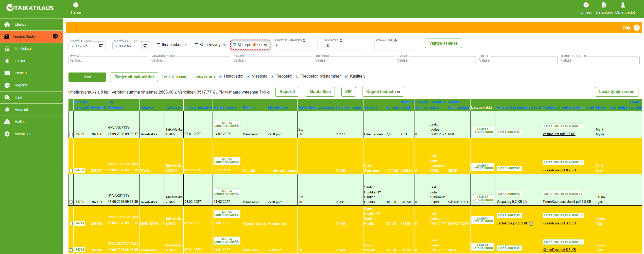The height and width of the screenshot is (254, 644).
Task: Sort the table by Asiakasnumero column
Action: coord(349,107)
